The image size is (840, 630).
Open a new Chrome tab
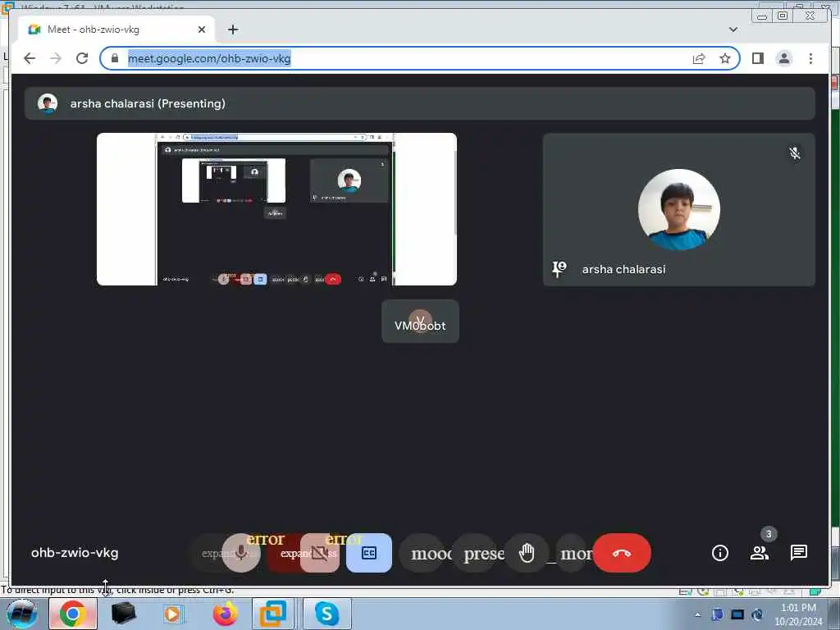232,30
